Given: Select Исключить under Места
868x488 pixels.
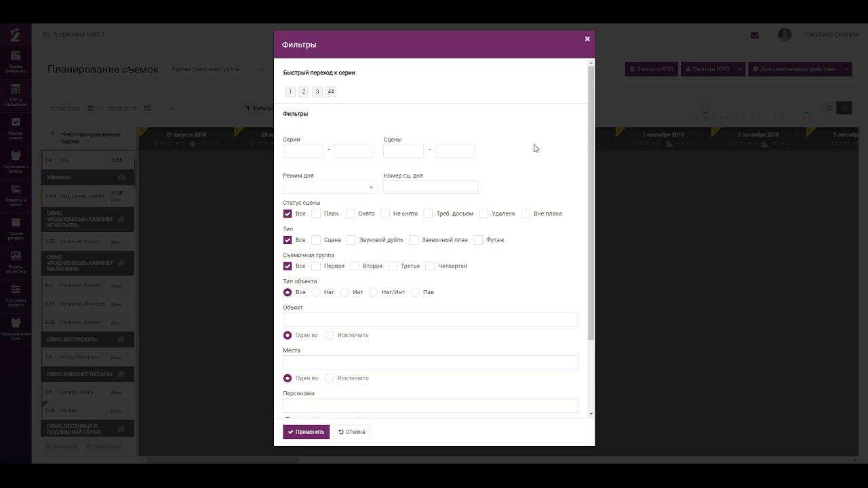Looking at the screenshot, I should [330, 378].
